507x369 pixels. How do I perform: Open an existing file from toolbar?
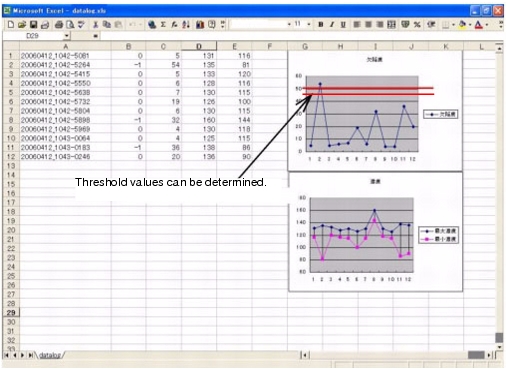(22, 24)
